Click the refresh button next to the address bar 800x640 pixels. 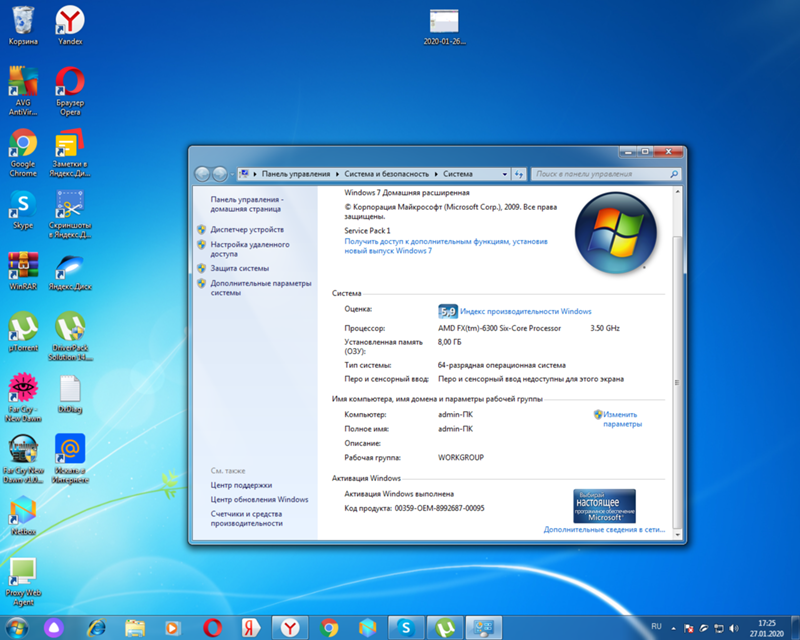point(519,174)
